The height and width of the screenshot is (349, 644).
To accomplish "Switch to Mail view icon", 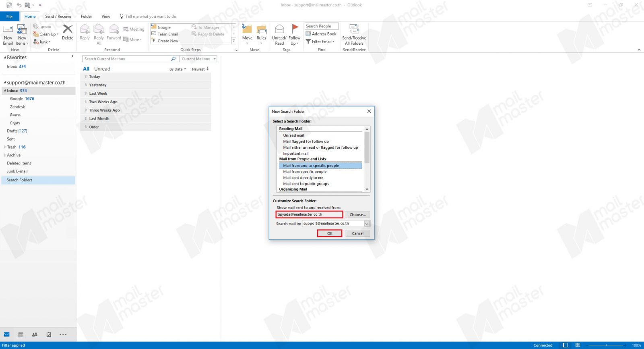I will click(x=7, y=334).
